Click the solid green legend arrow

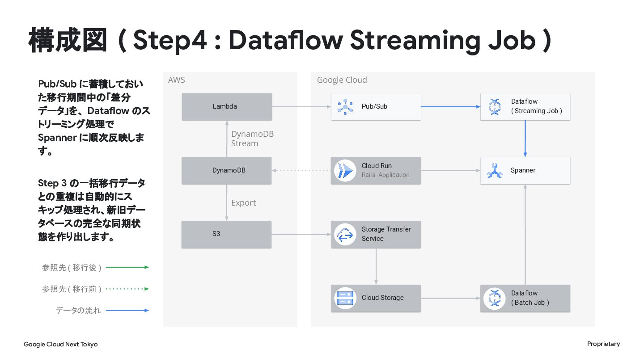point(127,267)
